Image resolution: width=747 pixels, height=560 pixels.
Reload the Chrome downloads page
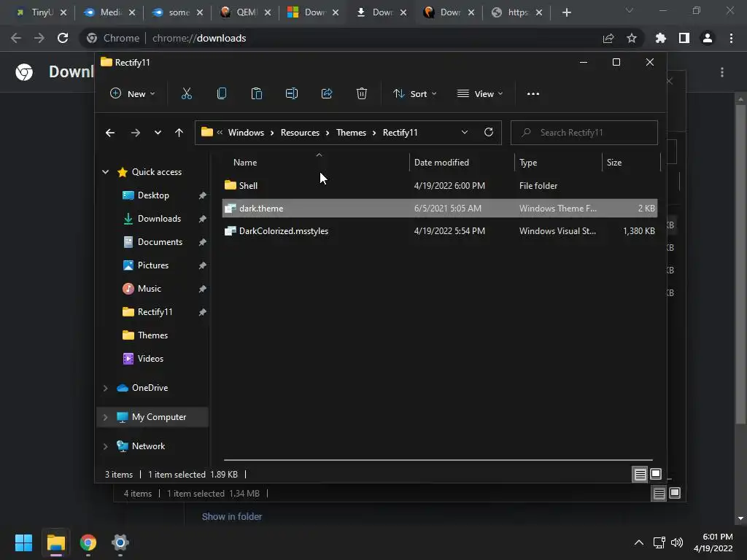point(63,38)
